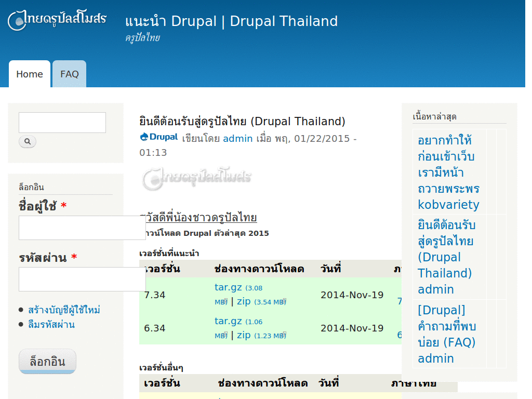This screenshot has height=399, width=532.
Task: Click the site title 'แนะนำ Drupal | Drupal Thailand'
Action: click(x=231, y=21)
